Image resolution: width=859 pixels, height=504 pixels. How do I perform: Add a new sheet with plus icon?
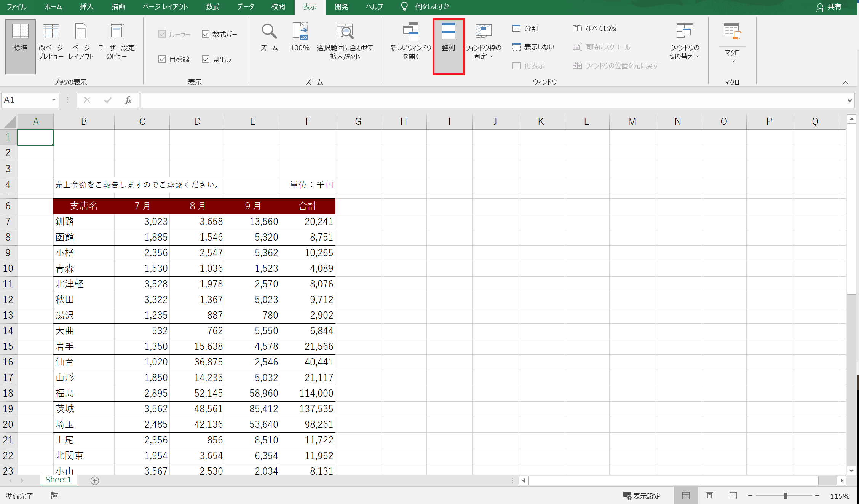coord(95,481)
